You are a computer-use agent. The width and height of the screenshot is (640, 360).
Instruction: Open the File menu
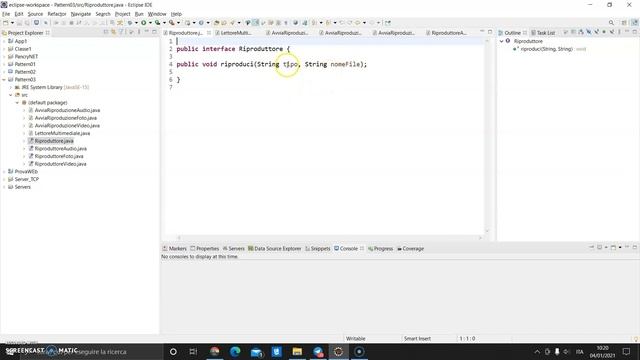(6, 14)
